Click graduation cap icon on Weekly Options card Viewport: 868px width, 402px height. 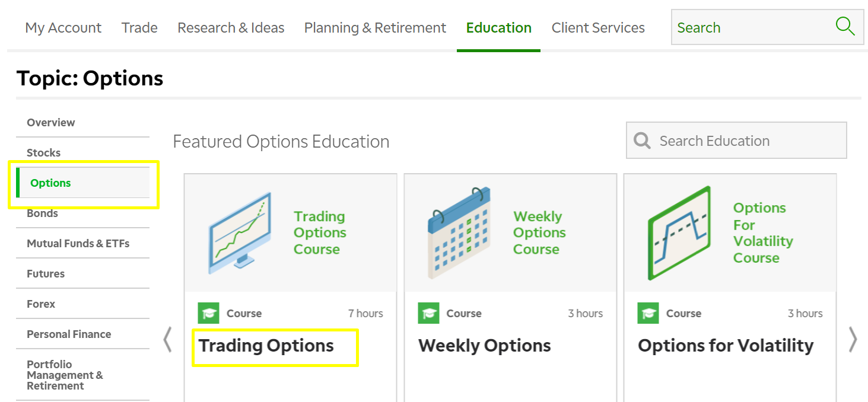click(x=428, y=313)
